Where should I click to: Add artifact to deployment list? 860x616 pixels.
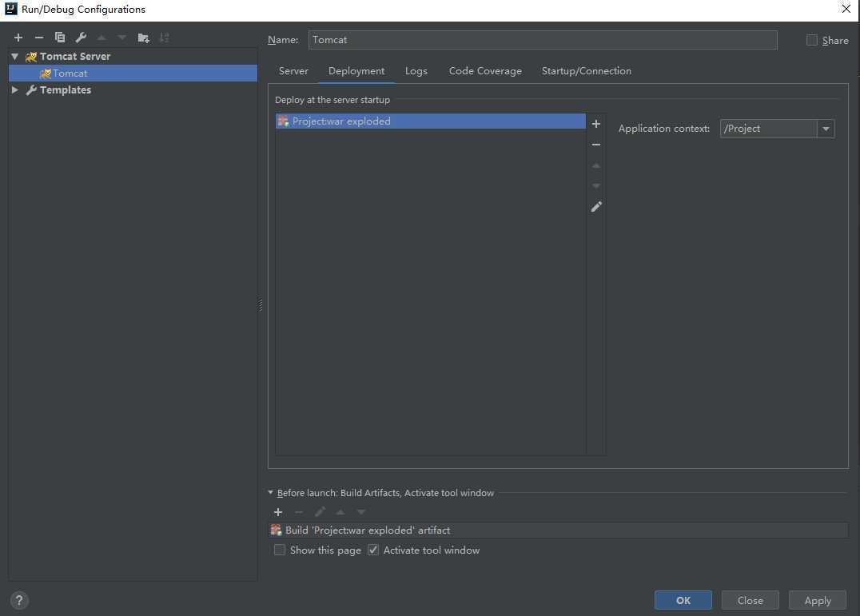(x=596, y=124)
